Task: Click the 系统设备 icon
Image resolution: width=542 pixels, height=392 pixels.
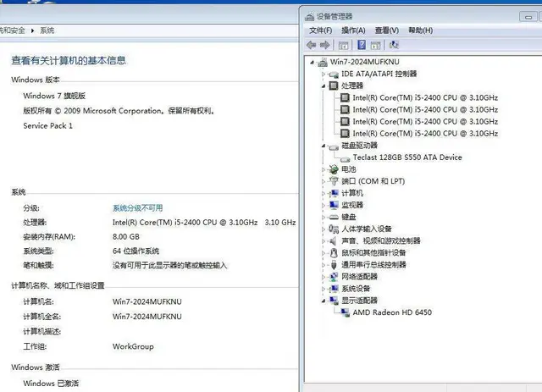Action: (334, 289)
